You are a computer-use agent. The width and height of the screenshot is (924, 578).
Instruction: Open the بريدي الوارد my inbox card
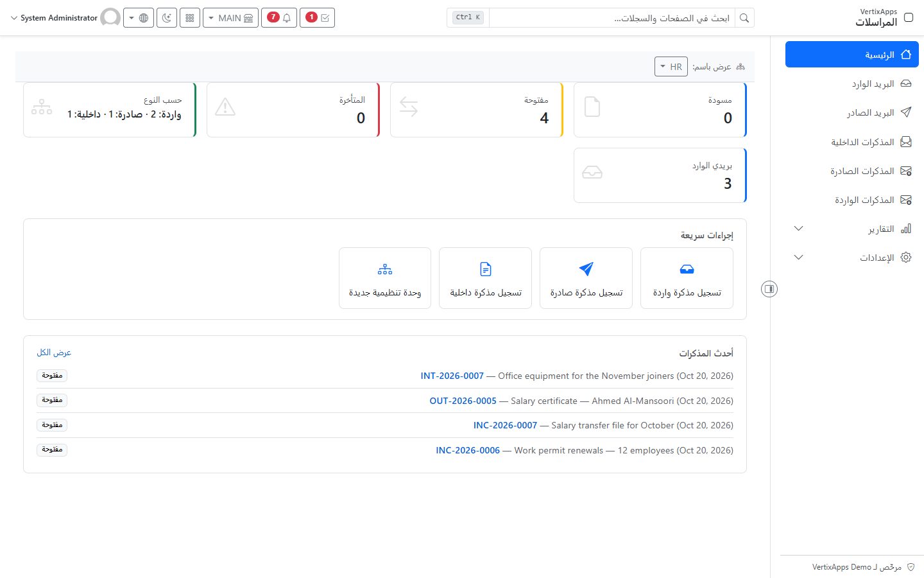660,175
